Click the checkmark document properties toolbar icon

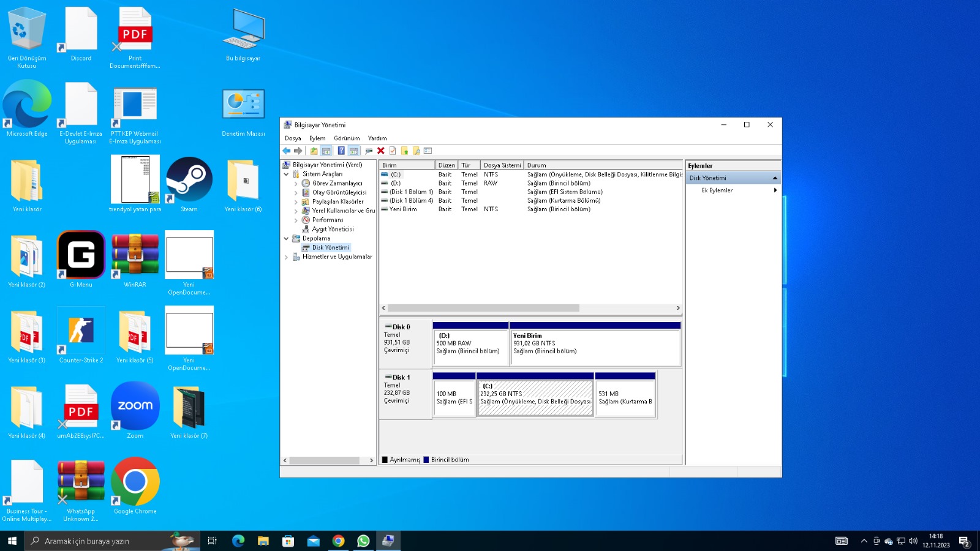[393, 151]
